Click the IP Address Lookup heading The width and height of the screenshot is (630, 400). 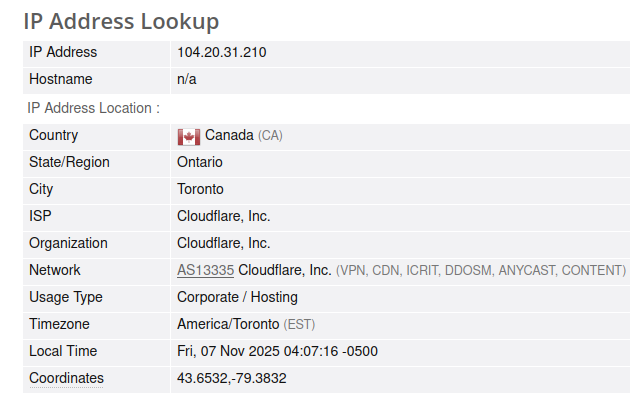click(121, 21)
